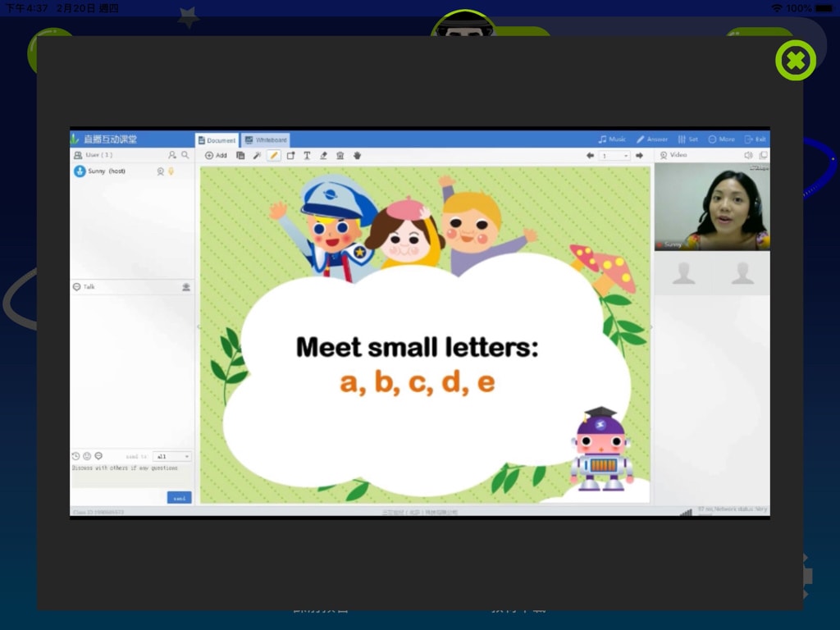
Task: Mute the video panel speaker
Action: (x=747, y=155)
